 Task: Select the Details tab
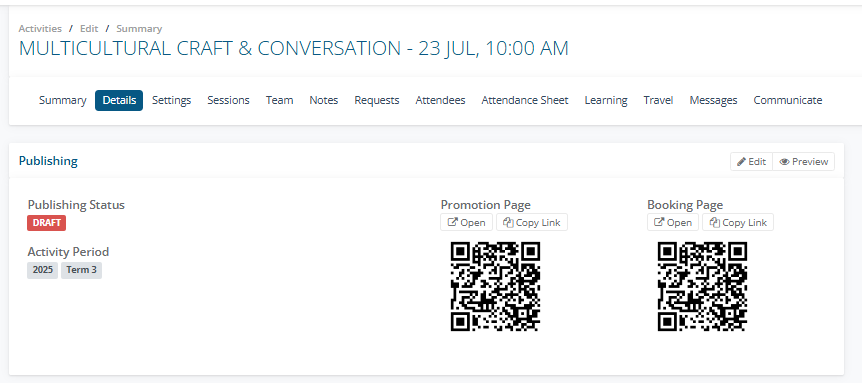pos(119,101)
